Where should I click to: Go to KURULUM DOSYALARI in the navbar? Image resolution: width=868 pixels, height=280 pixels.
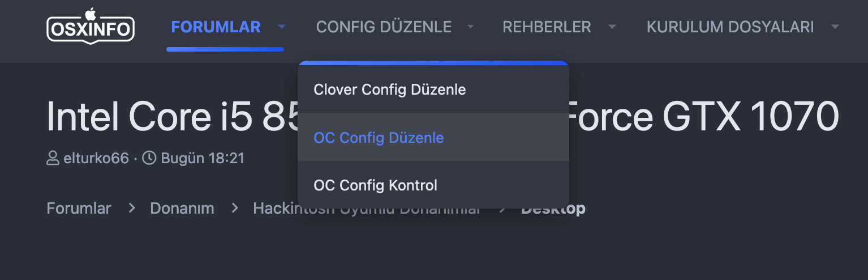tap(730, 27)
